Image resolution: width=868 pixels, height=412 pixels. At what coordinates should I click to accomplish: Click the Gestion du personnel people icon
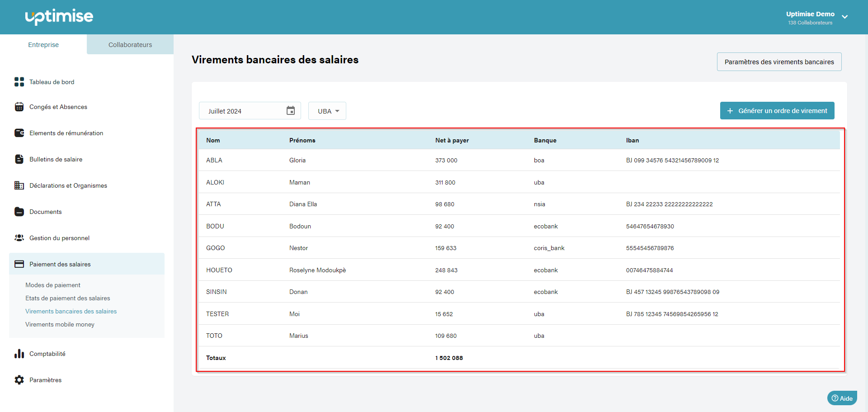click(19, 238)
